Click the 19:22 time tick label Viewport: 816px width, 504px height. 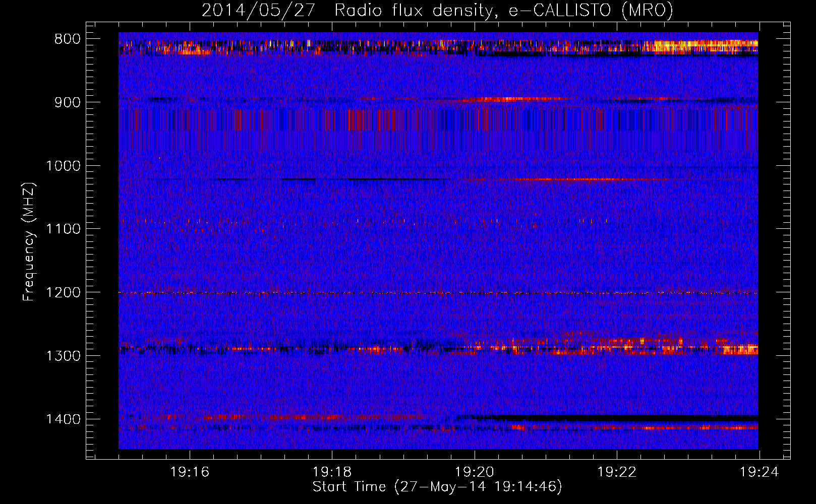point(617,472)
